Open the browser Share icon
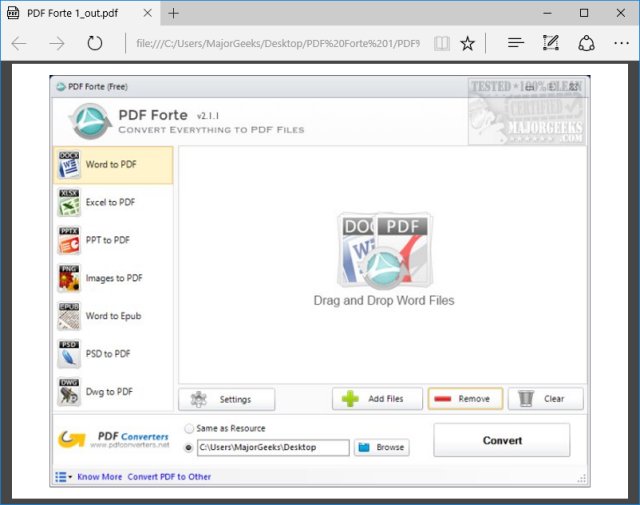640x505 pixels. pos(586,43)
